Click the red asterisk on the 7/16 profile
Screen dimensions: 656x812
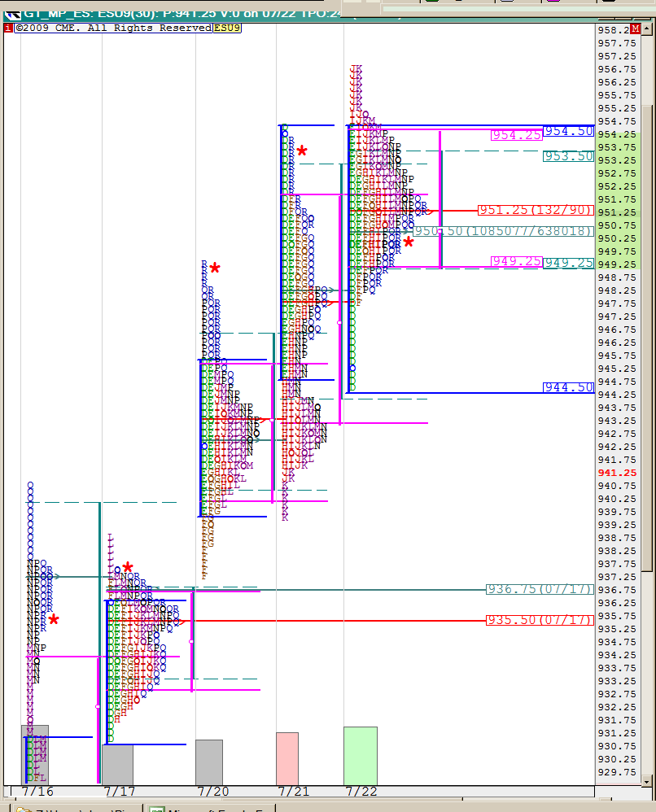click(54, 620)
